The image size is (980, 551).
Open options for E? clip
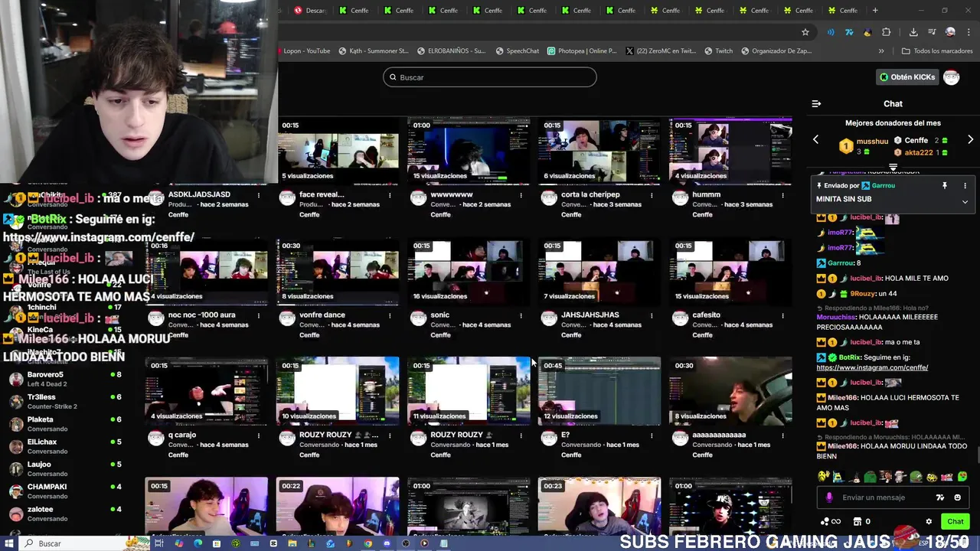pos(652,435)
